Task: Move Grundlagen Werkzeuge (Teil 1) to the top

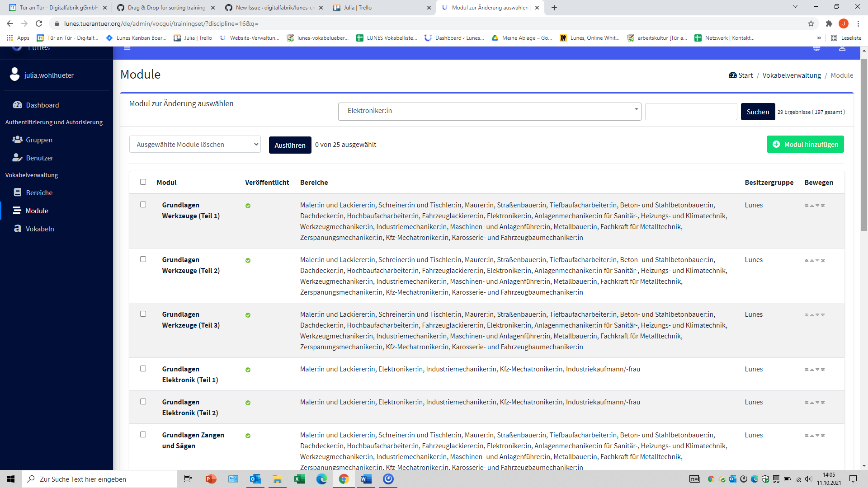Action: pyautogui.click(x=806, y=205)
